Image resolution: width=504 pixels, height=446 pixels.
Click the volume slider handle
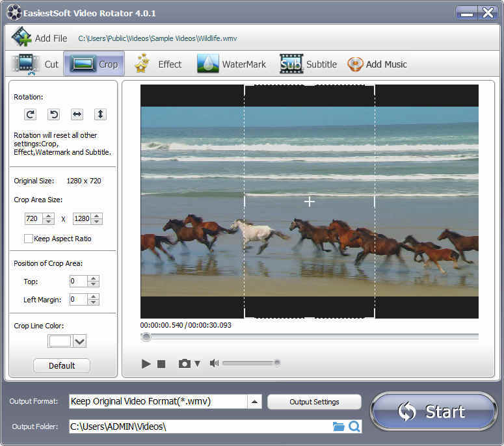pyautogui.click(x=277, y=363)
